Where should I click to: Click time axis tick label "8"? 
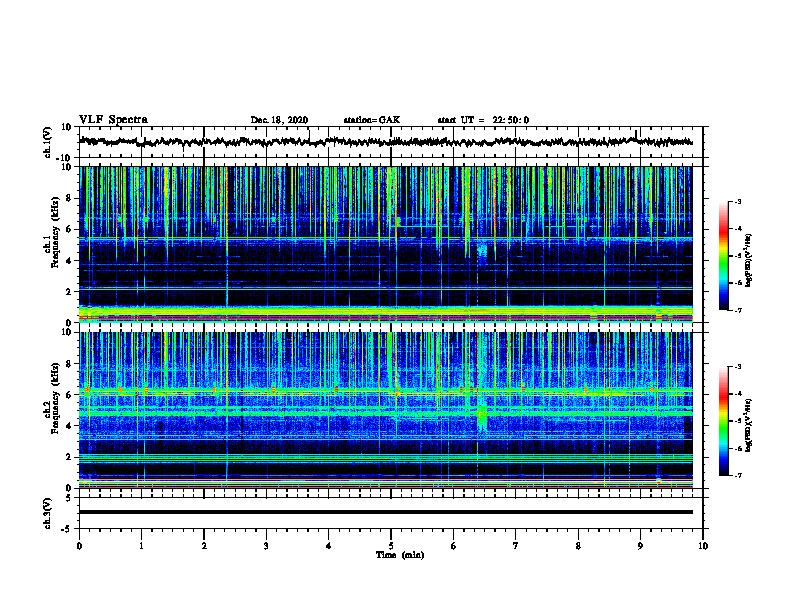pos(578,546)
